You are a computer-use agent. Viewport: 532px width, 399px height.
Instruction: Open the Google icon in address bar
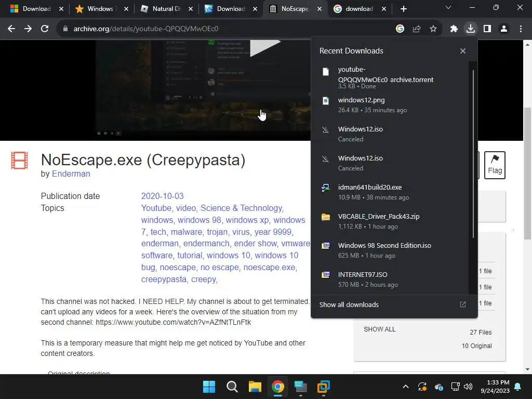400,29
